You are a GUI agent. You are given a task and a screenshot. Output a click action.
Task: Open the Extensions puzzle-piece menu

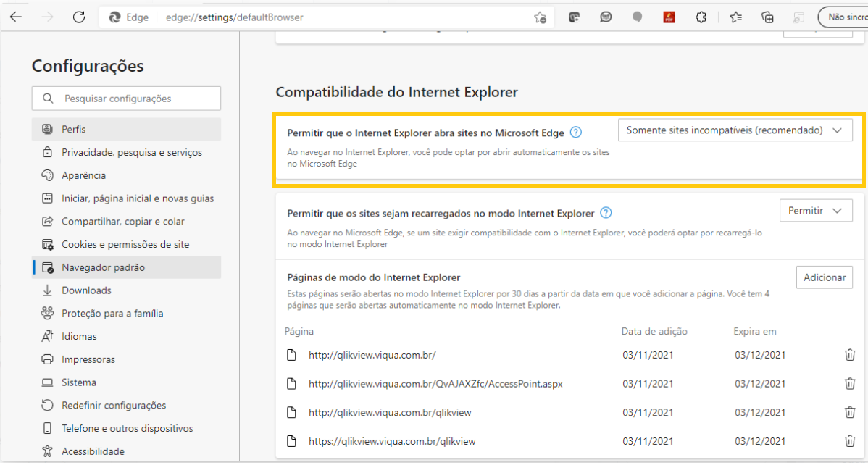(701, 17)
